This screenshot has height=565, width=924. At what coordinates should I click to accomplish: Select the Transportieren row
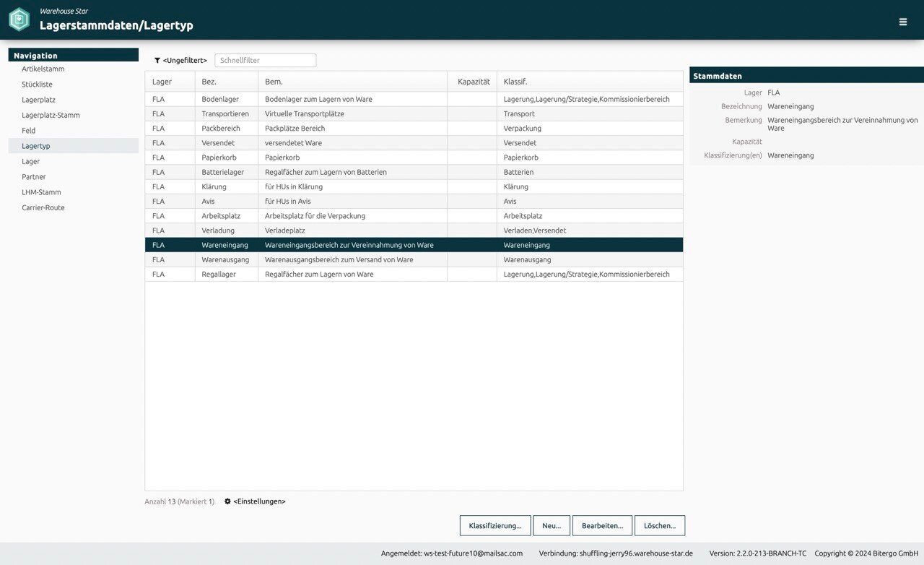pyautogui.click(x=414, y=114)
